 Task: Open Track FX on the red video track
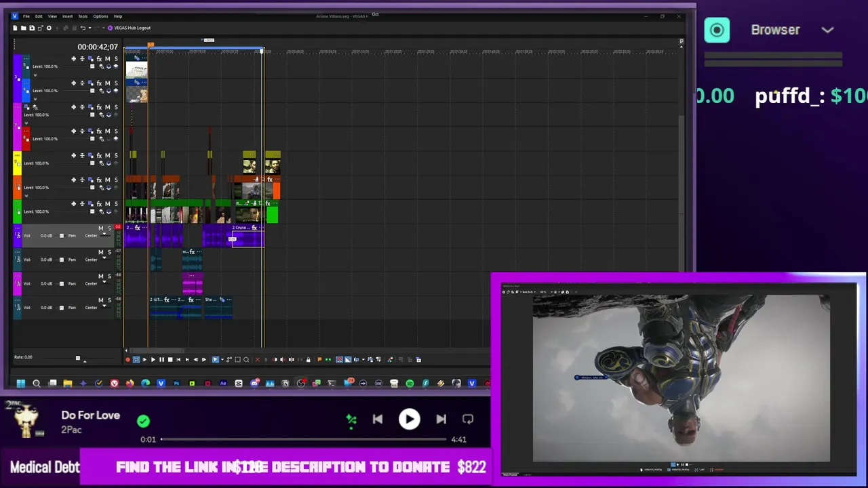[99, 131]
